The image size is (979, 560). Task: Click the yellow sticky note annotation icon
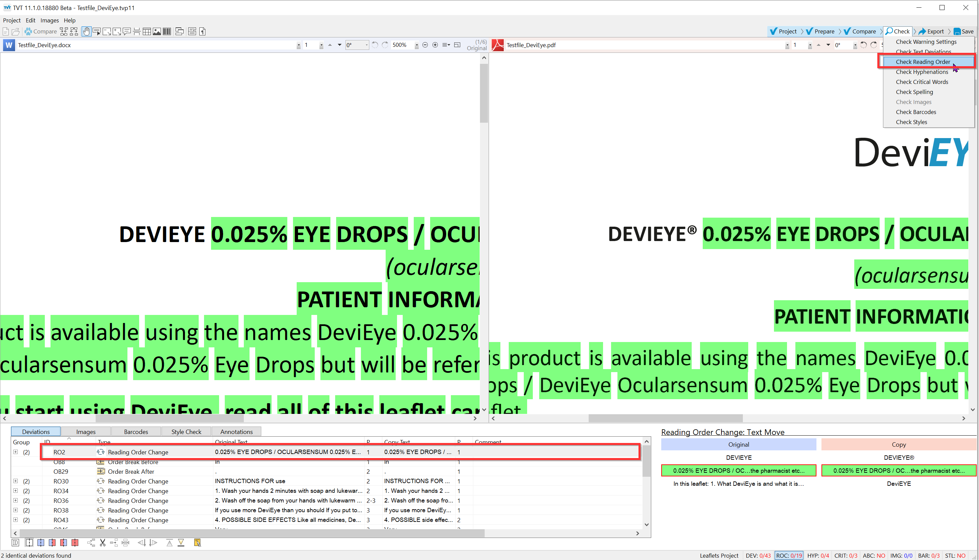click(x=197, y=542)
